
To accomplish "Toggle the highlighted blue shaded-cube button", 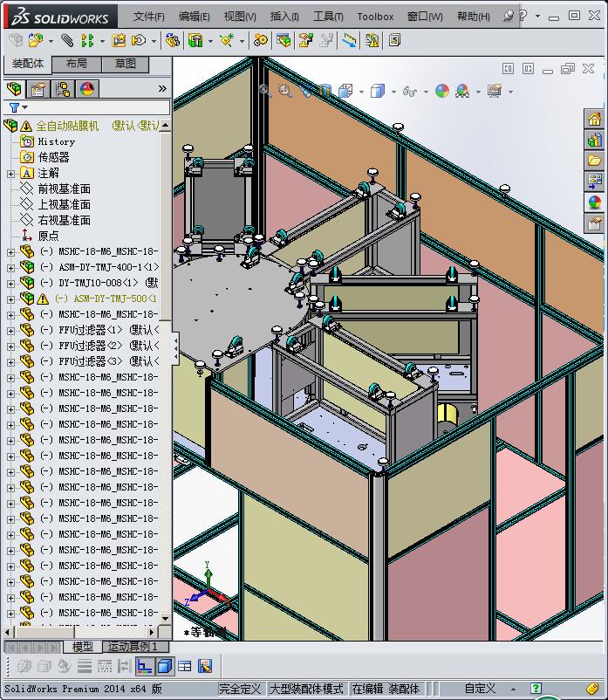I will [x=165, y=667].
